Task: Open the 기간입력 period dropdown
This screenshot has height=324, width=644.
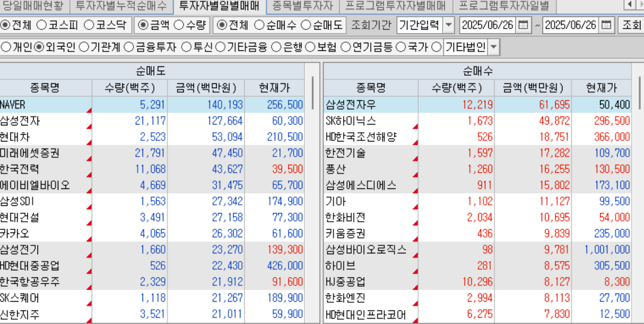Action: [449, 25]
